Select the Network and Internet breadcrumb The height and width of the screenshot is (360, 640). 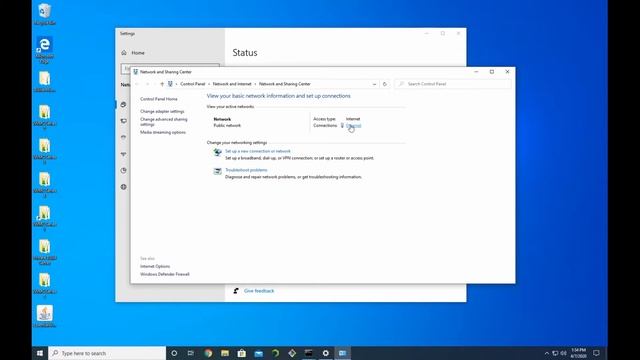[232, 84]
